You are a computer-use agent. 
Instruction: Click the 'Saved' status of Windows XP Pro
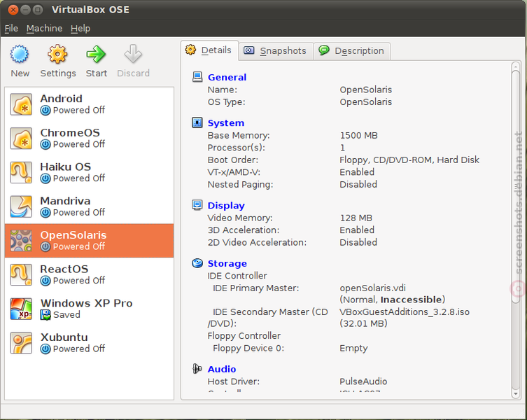66,315
